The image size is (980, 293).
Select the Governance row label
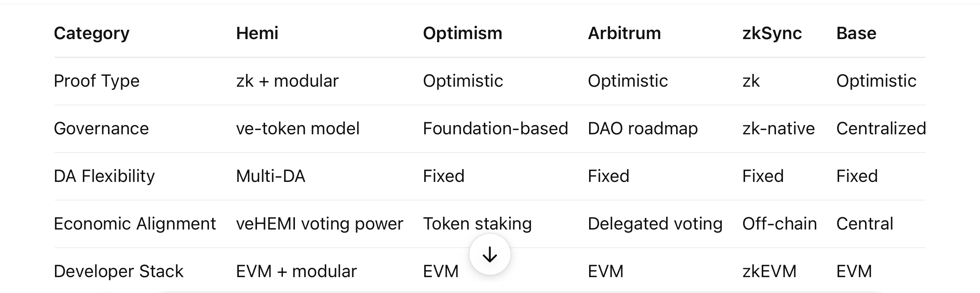101,129
